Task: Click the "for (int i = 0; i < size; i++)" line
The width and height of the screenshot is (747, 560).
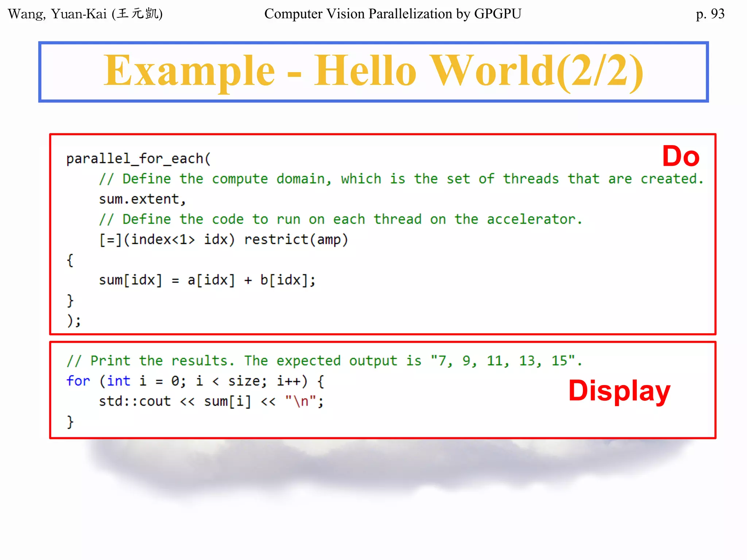Action: (195, 381)
